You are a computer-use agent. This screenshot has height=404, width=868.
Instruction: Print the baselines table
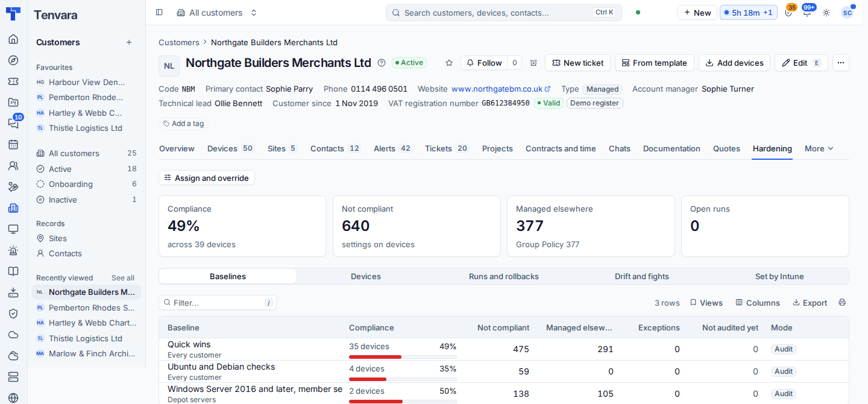(842, 303)
